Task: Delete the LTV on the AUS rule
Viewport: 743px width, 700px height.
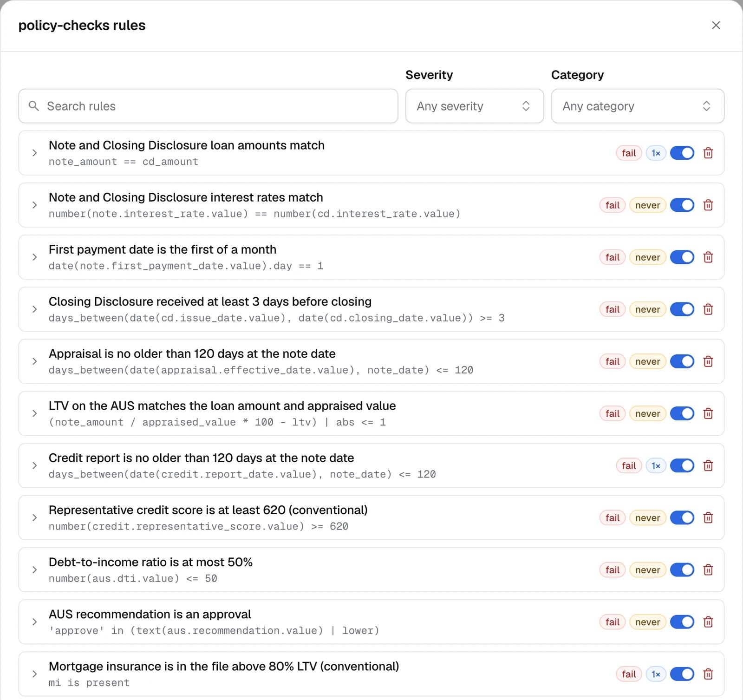Action: pos(708,413)
